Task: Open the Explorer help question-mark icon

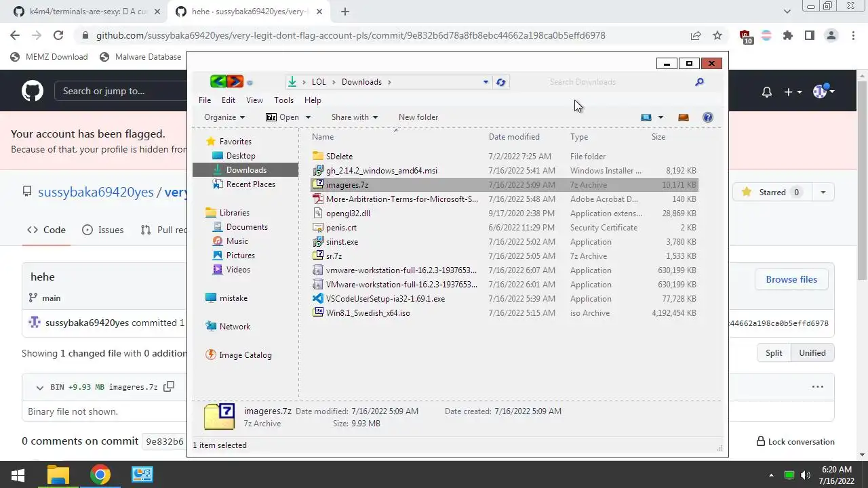Action: tap(708, 117)
